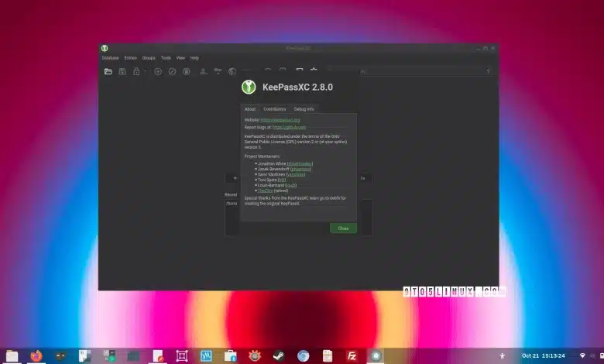Open the KeePassXC website link
The image size is (604, 364).
280,120
